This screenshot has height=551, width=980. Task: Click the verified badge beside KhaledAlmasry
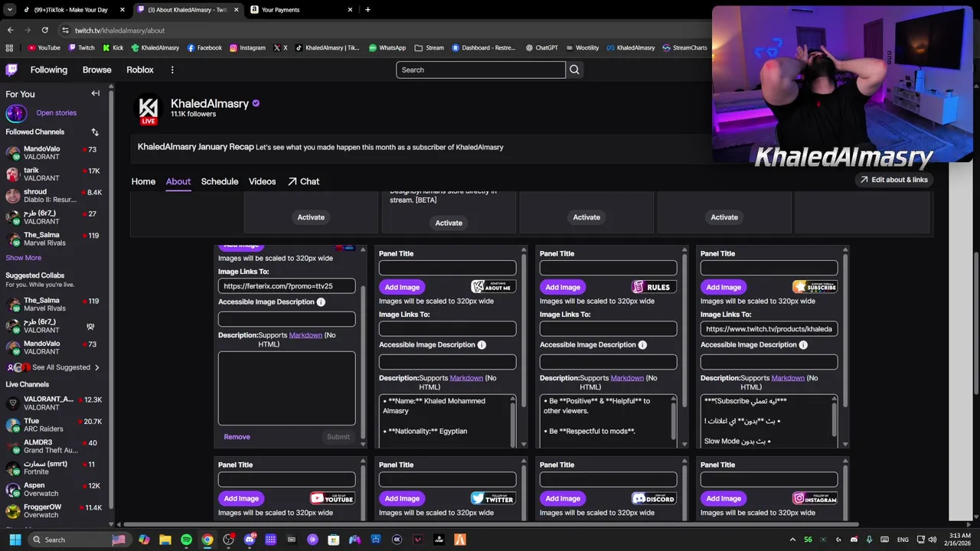click(x=256, y=103)
